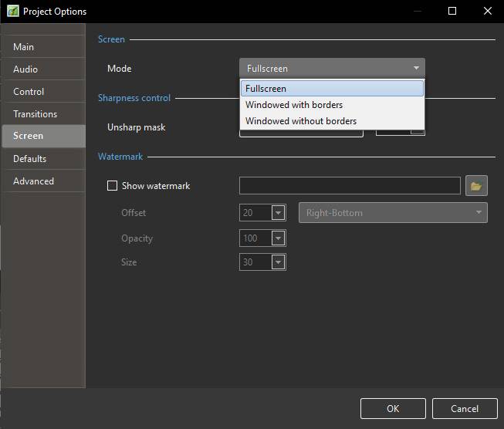
Task: Click the Opacity value field showing 100
Action: pos(255,238)
